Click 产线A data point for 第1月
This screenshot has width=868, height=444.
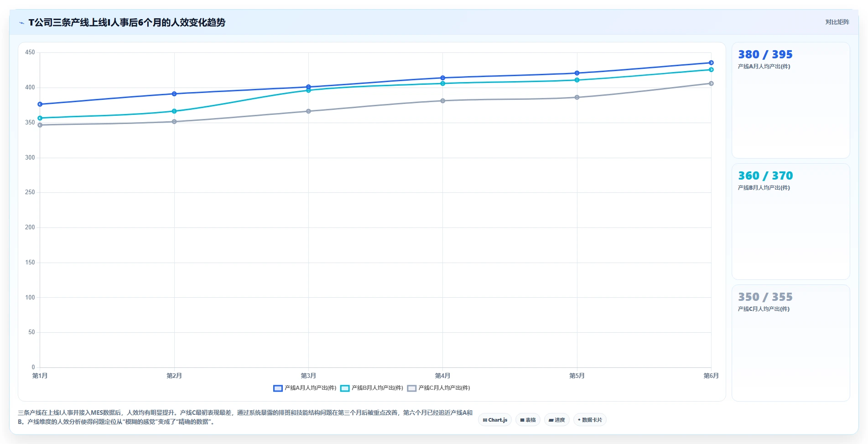tap(40, 104)
